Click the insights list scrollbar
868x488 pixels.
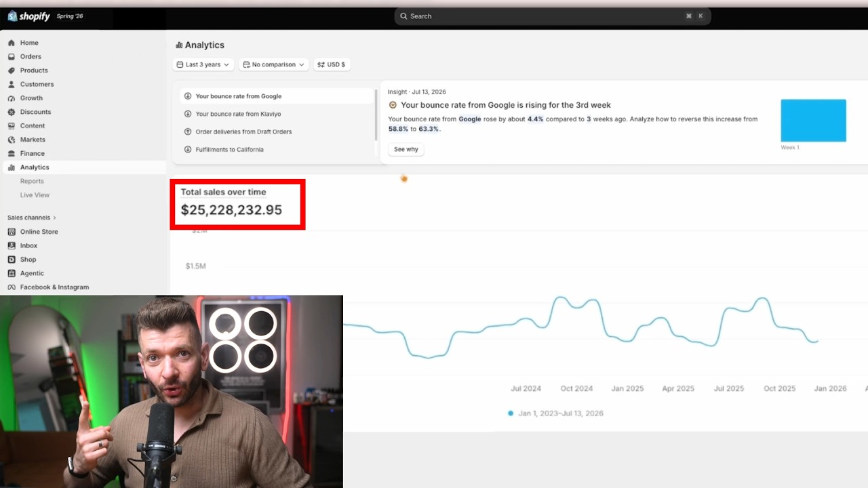point(376,115)
